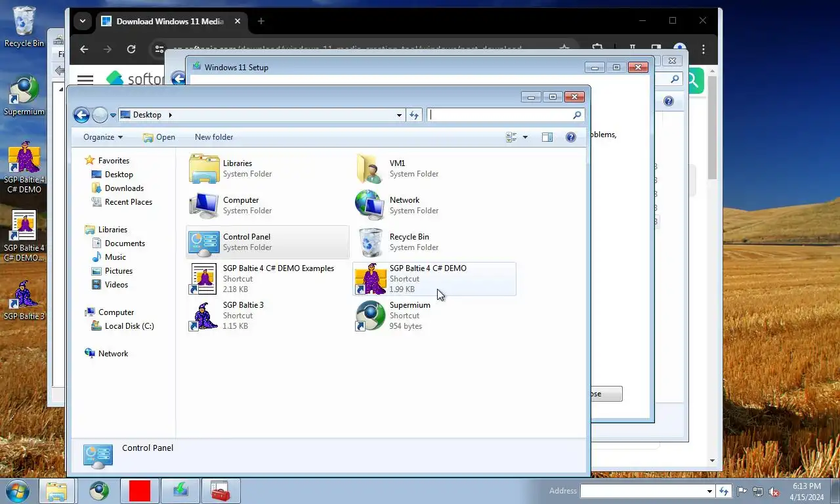The width and height of the screenshot is (840, 504).
Task: Click the volume muted tray icon
Action: tap(774, 491)
